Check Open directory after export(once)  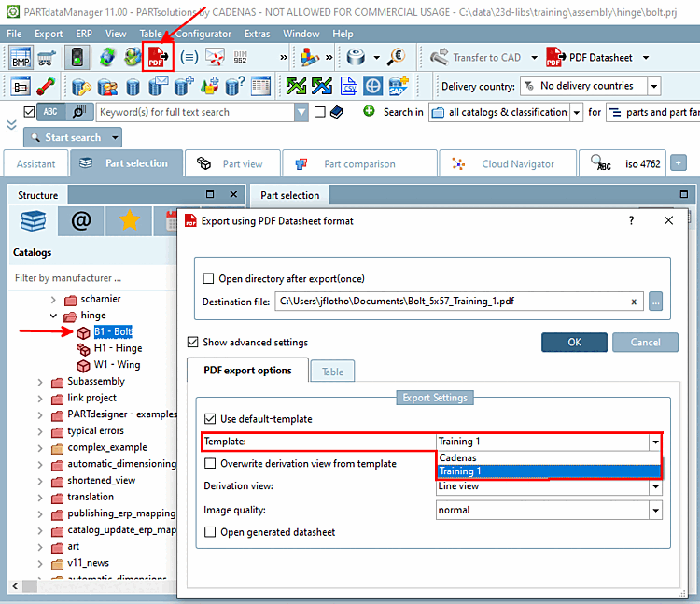pos(208,278)
